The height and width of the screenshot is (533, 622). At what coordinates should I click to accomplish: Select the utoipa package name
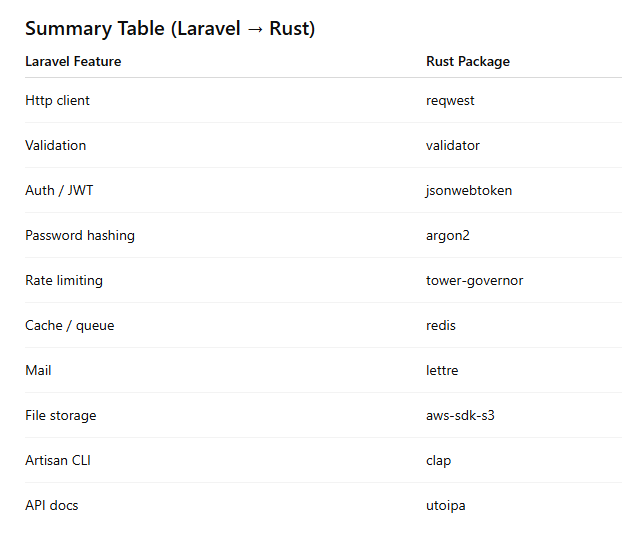[445, 505]
